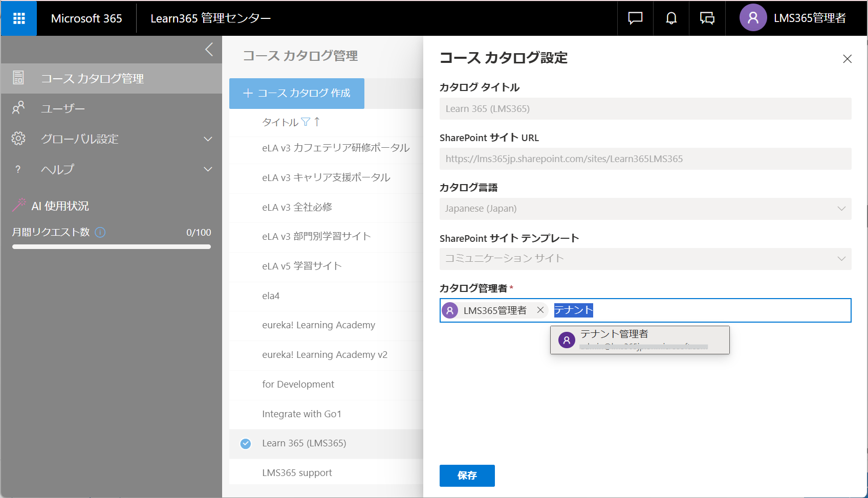Click the monthly requests info icon
Screen dimensions: 868x498
(100, 233)
